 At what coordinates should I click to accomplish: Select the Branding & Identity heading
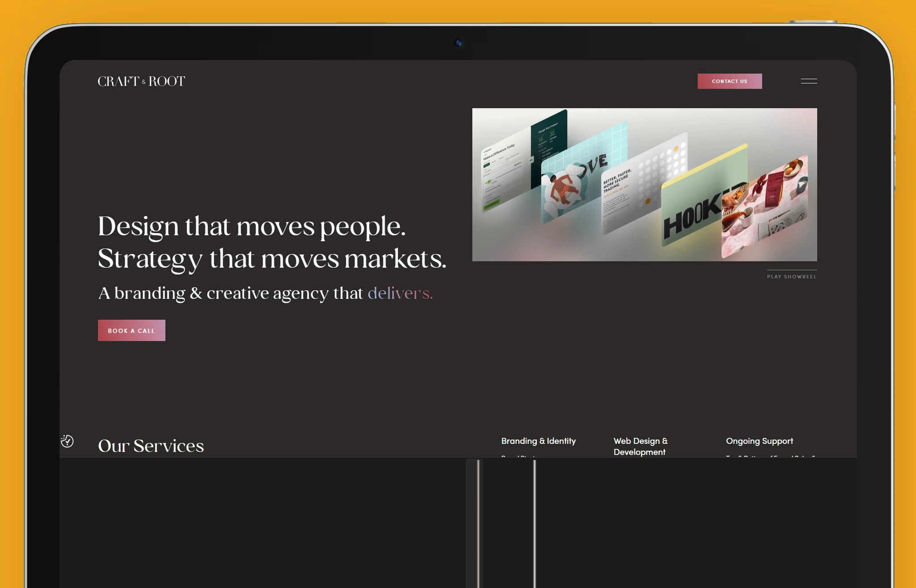tap(538, 441)
